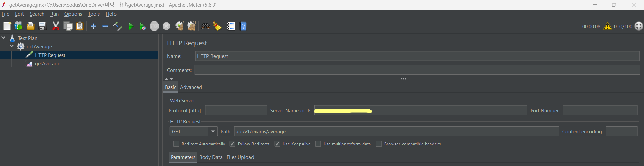Click the Path field with api/v1/exams/average
Screen dimensions: 644x166
tap(397, 131)
